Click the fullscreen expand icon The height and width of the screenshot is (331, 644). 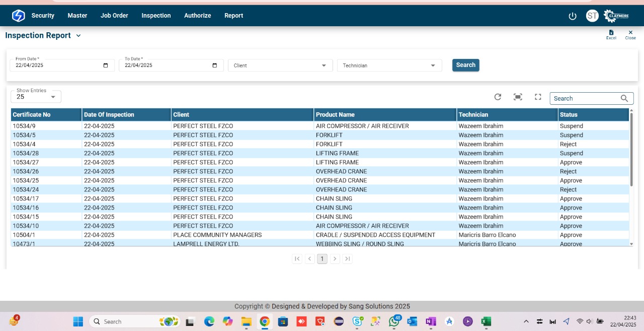(x=538, y=97)
